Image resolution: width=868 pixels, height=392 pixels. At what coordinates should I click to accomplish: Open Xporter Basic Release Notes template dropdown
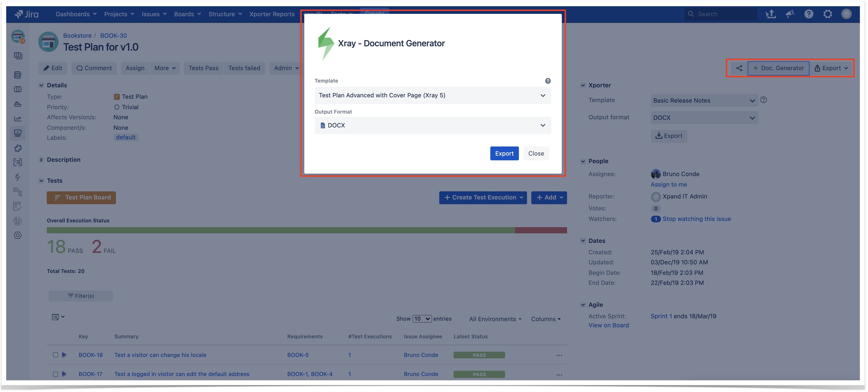point(704,100)
